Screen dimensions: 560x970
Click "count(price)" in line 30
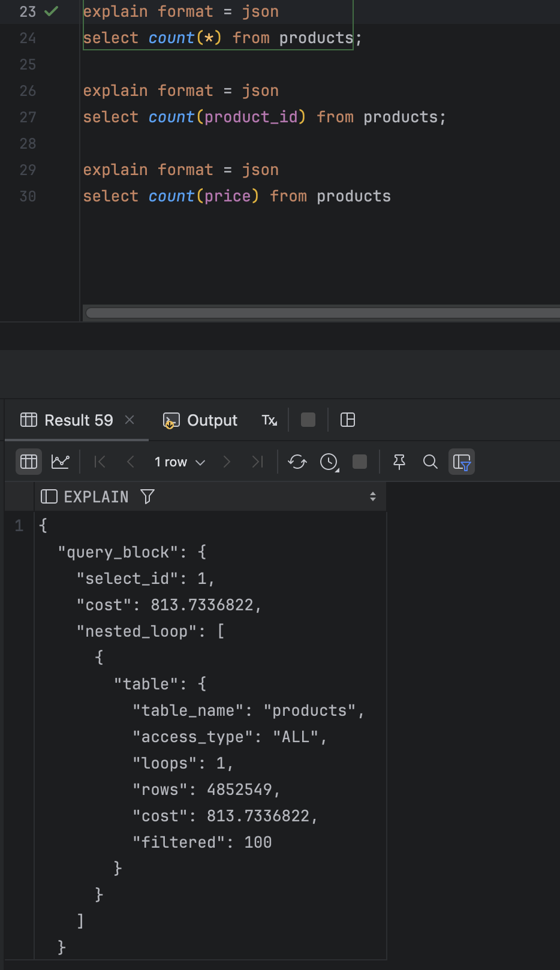pyautogui.click(x=204, y=196)
